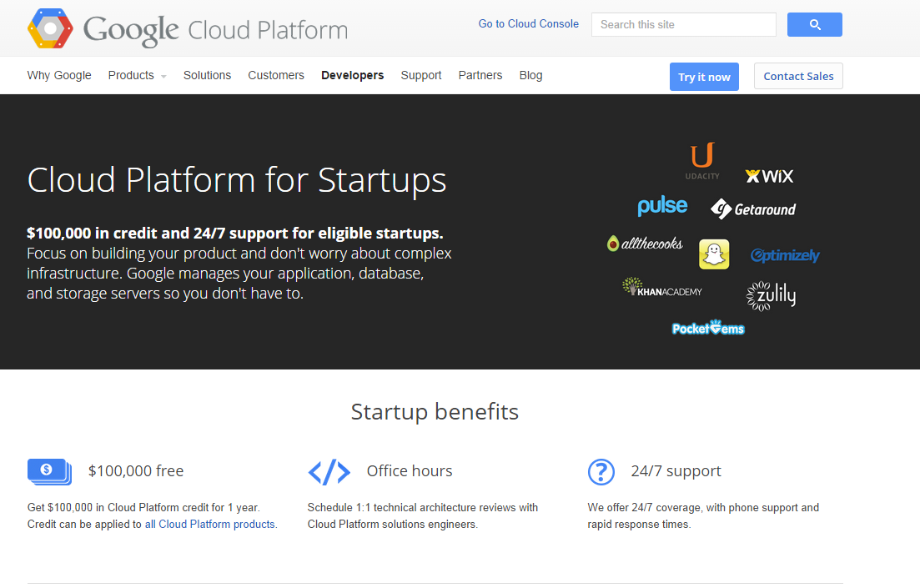This screenshot has width=920, height=588.
Task: Select the Developers navigation item
Action: coord(352,75)
